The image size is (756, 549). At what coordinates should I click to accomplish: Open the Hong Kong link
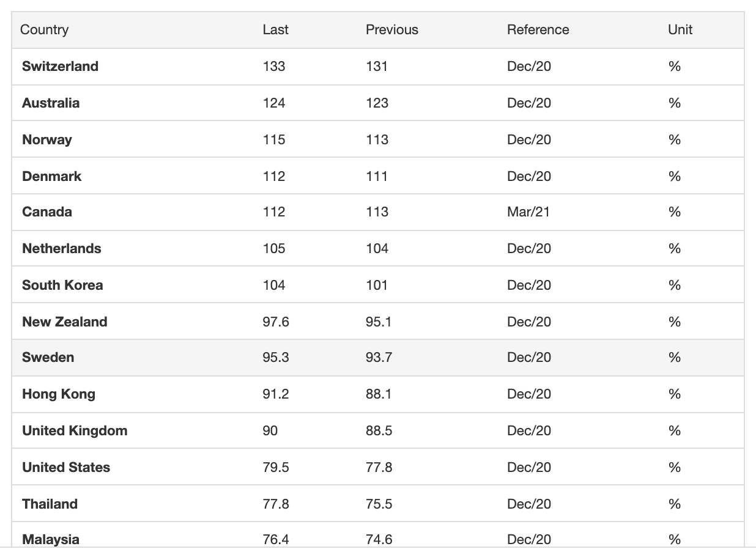point(59,394)
